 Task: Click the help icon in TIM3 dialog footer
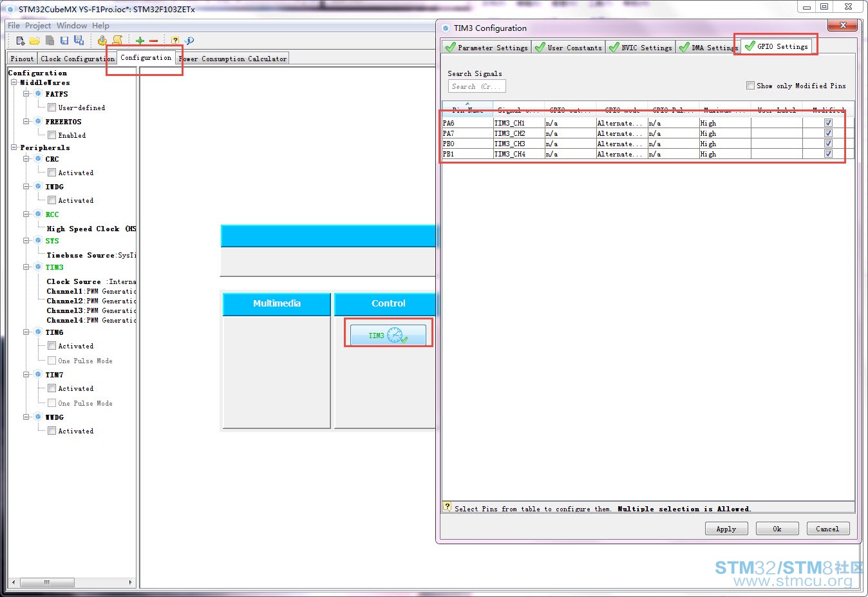(x=447, y=507)
